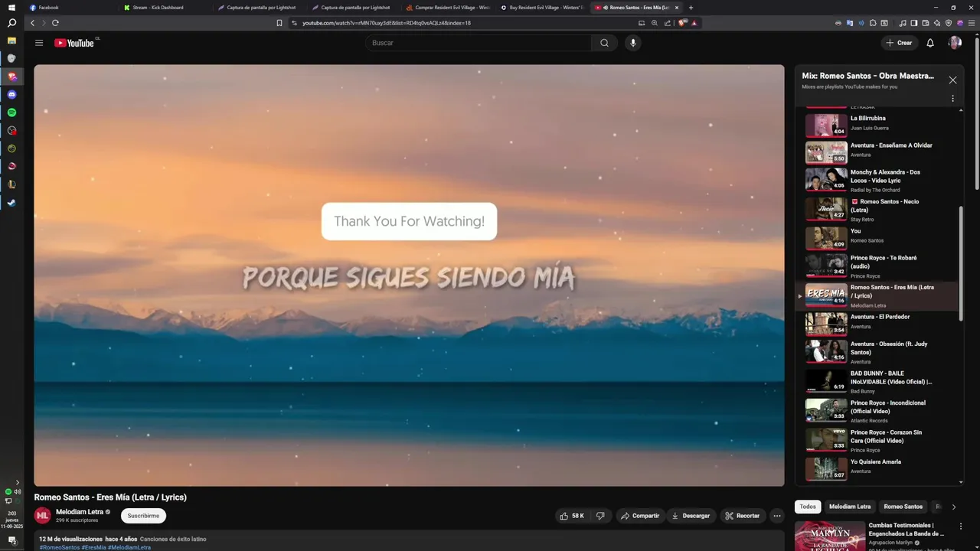Switch to the Stream - Kick Dashboard tab
The image size is (980, 551).
click(x=165, y=8)
